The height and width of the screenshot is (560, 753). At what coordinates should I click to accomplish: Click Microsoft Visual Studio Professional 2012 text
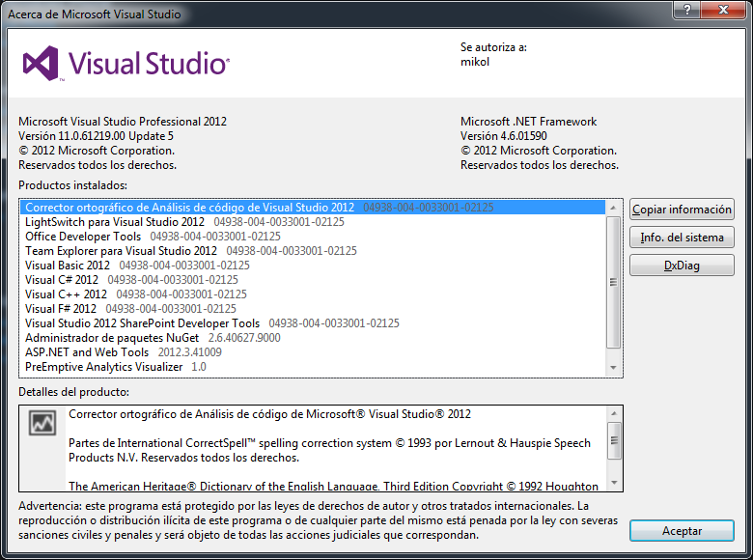point(123,122)
